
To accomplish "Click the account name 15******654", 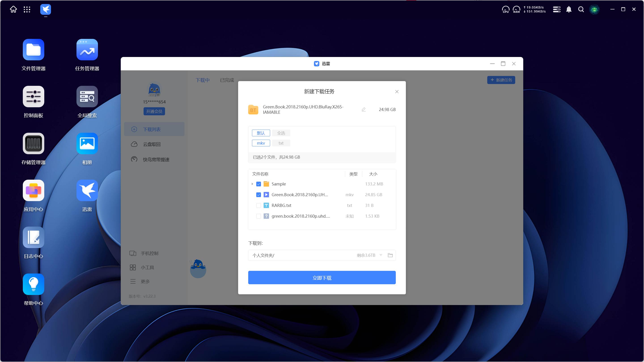I will (x=154, y=102).
